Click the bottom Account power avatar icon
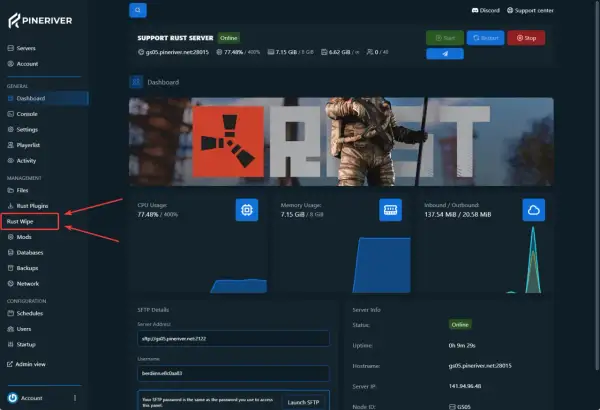Viewport: 600px width, 410px height. (13, 398)
